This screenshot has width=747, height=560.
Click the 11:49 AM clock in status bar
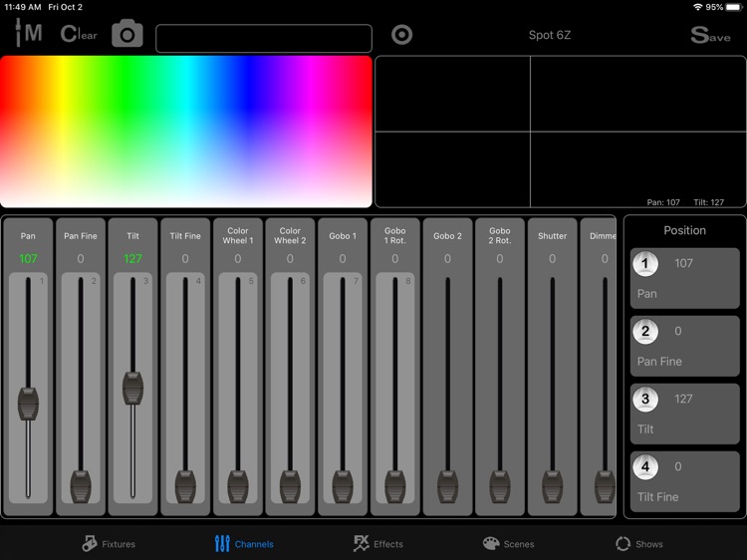tap(22, 7)
